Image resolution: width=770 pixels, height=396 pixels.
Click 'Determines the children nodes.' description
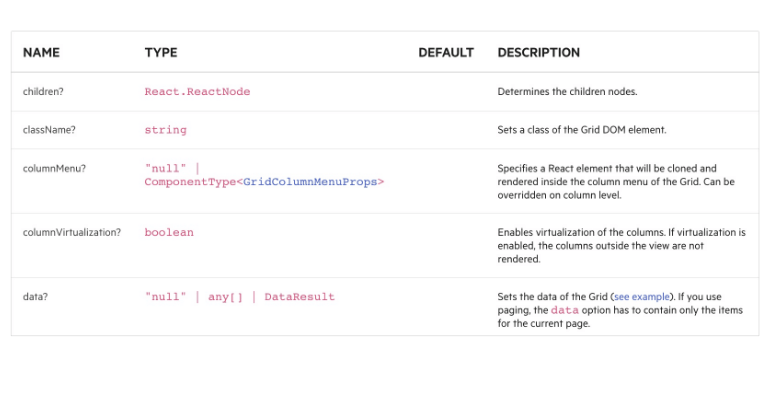point(567,92)
